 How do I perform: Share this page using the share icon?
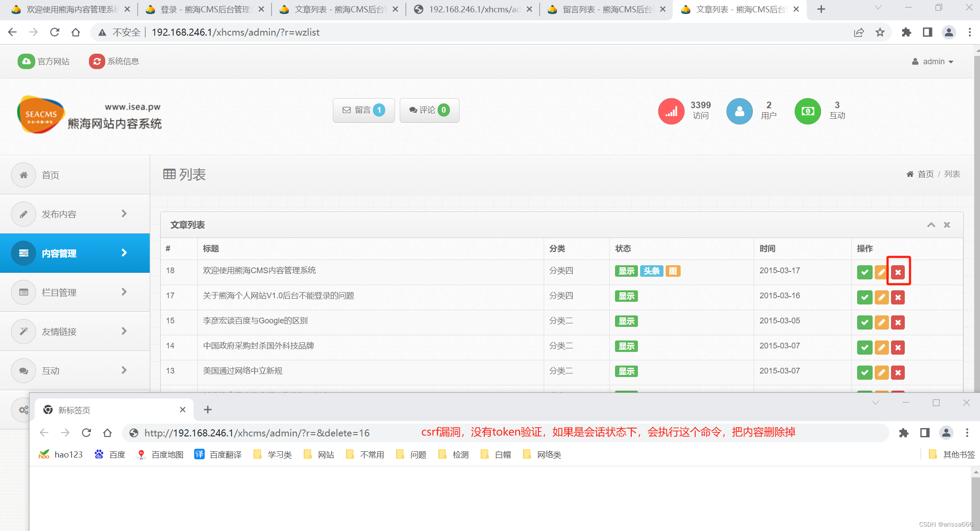point(858,32)
